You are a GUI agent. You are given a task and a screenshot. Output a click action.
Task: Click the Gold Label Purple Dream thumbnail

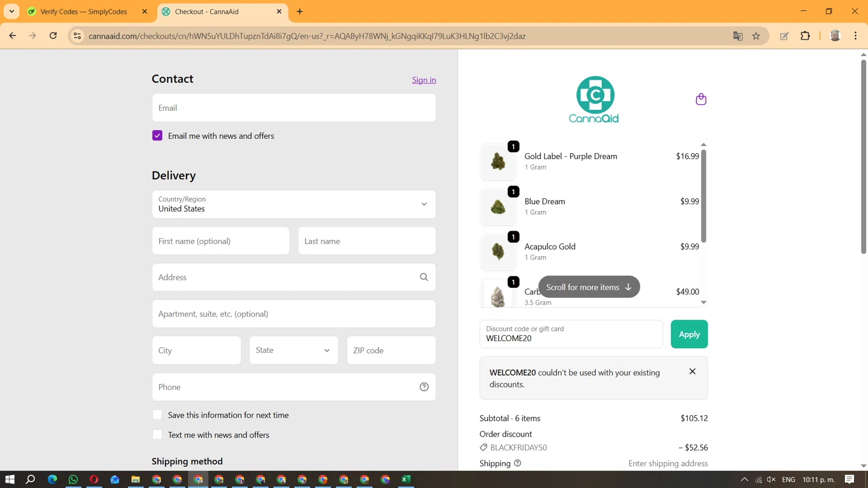pos(498,161)
